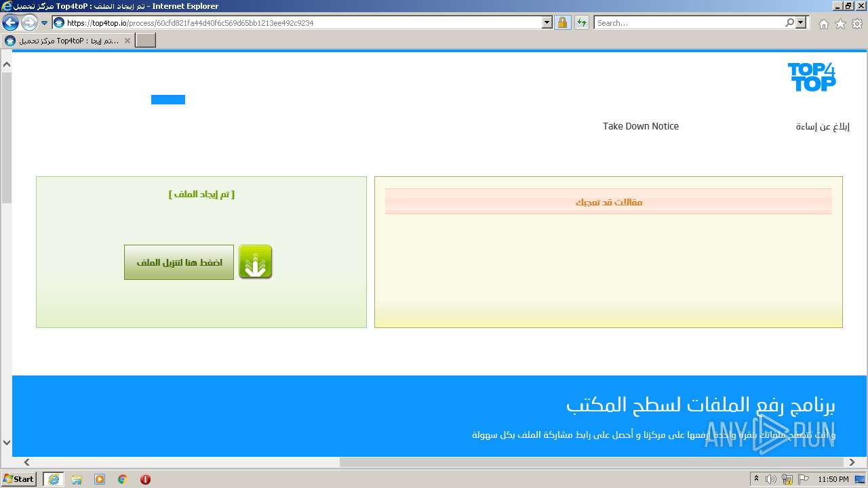
Task: Open the إبلاغ عن إساءة link
Action: tap(823, 127)
